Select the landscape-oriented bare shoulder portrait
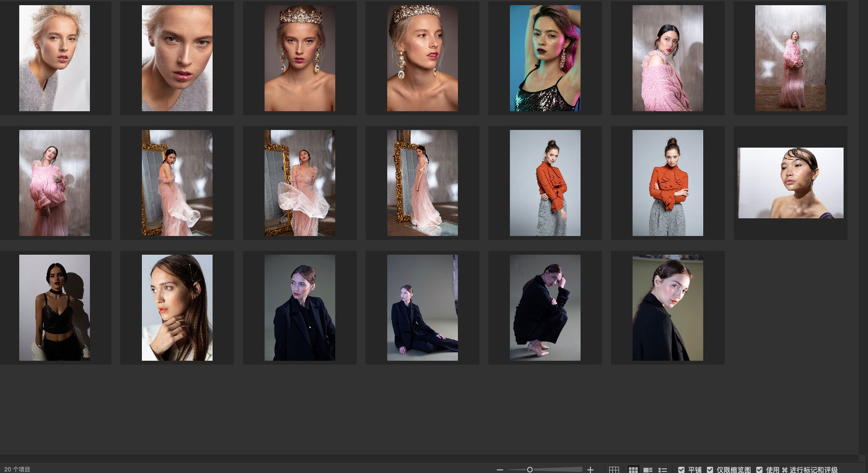The width and height of the screenshot is (868, 473). [791, 183]
